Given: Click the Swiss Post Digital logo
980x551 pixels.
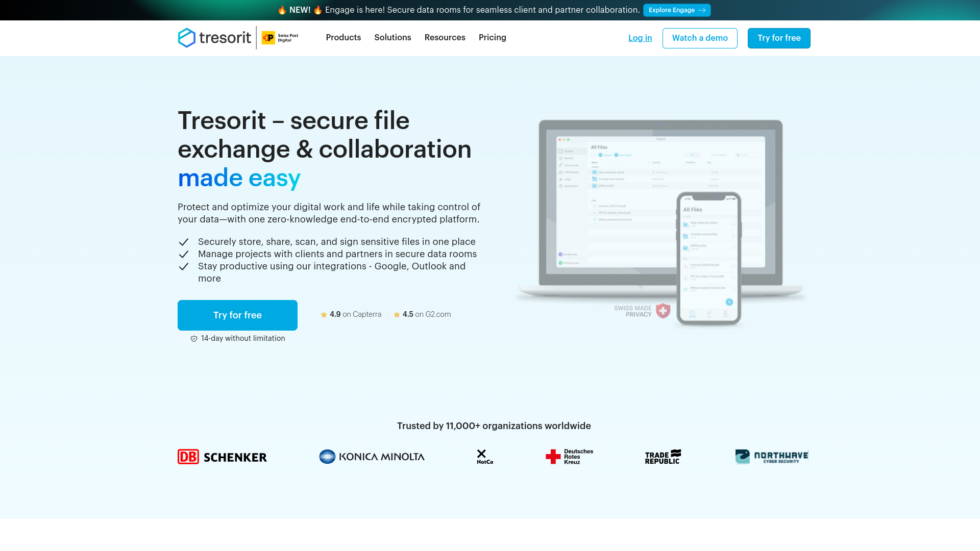Looking at the screenshot, I should coord(280,38).
